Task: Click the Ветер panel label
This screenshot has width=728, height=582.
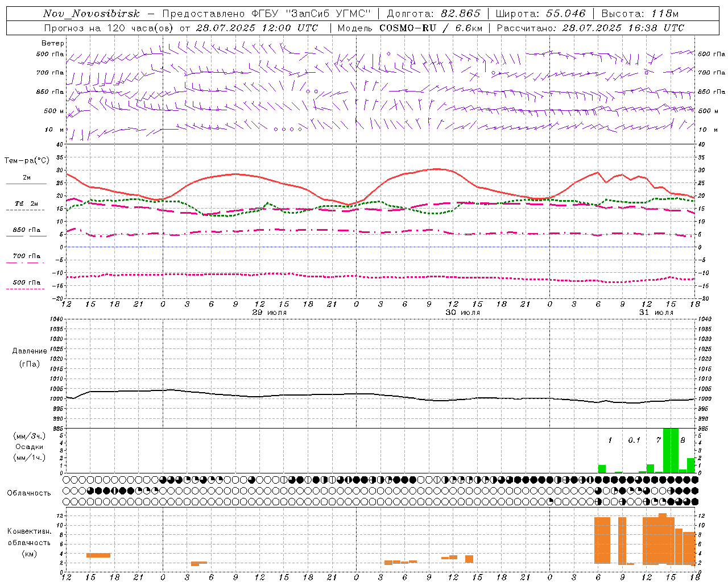Action: click(53, 43)
